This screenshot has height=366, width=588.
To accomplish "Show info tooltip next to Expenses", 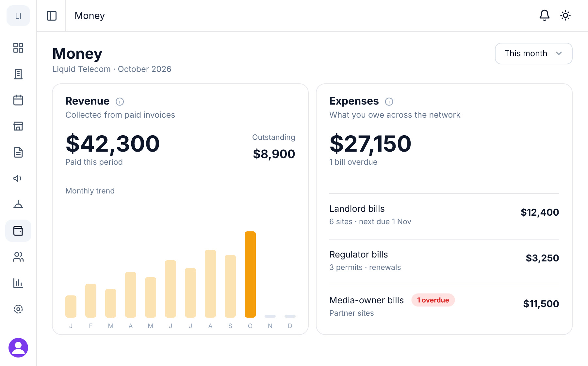I will [389, 102].
